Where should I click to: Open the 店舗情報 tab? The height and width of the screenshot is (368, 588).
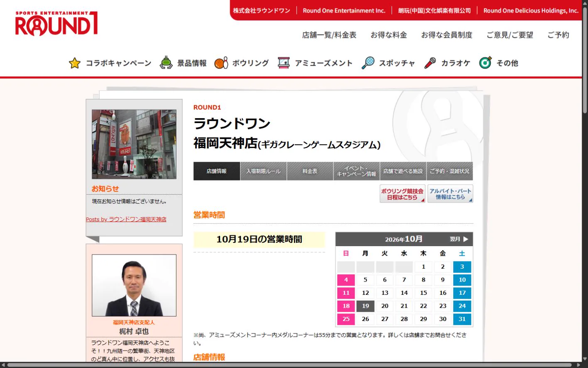pyautogui.click(x=217, y=171)
